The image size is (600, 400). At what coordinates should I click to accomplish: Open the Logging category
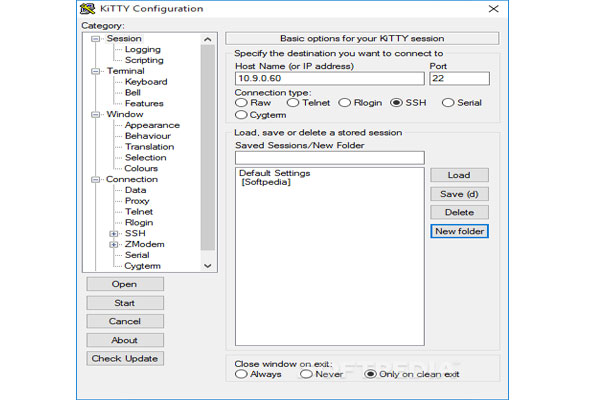click(143, 49)
